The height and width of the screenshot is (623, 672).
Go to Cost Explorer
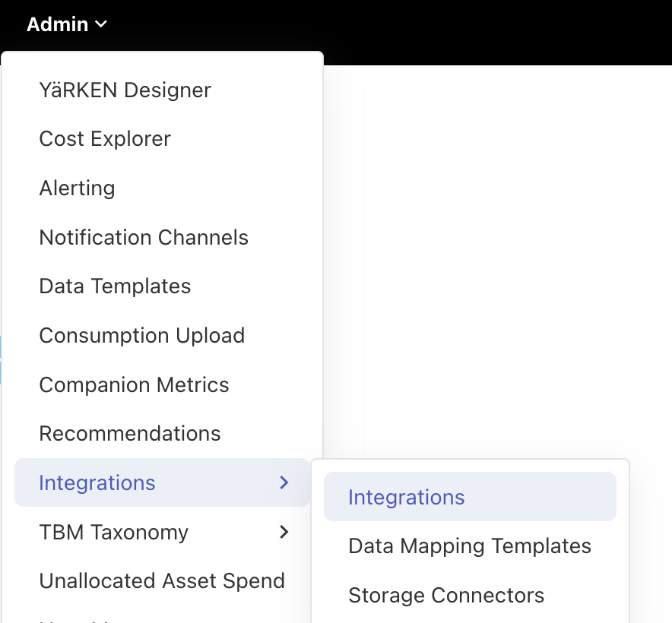click(x=105, y=139)
